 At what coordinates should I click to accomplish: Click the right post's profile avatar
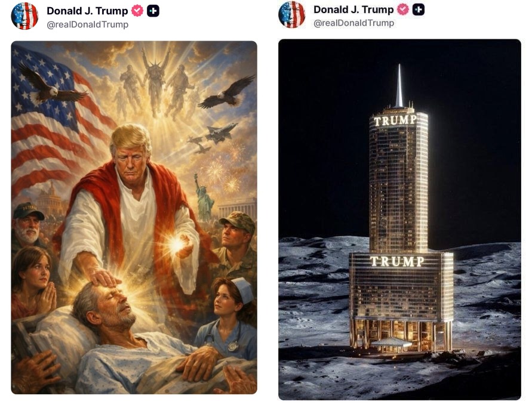291,14
